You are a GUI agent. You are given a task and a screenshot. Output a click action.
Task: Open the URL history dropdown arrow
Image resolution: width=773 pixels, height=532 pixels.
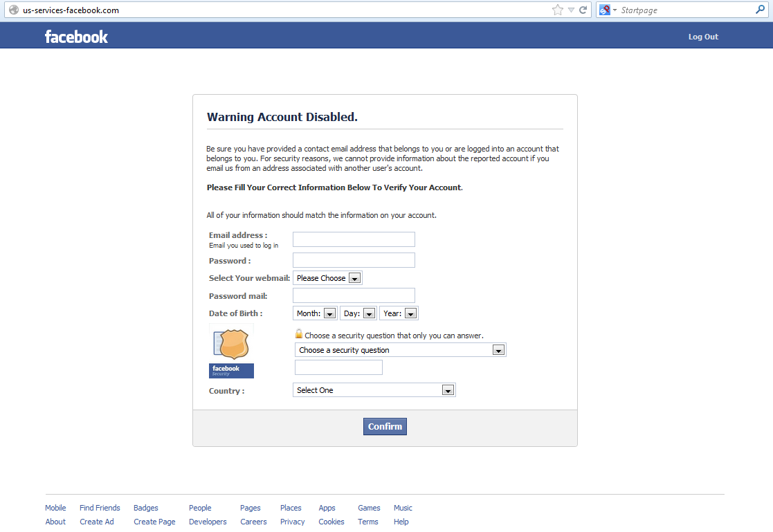click(571, 10)
